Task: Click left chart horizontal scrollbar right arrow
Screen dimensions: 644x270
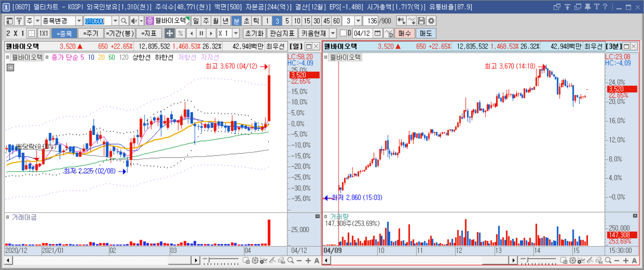Action: click(x=196, y=260)
